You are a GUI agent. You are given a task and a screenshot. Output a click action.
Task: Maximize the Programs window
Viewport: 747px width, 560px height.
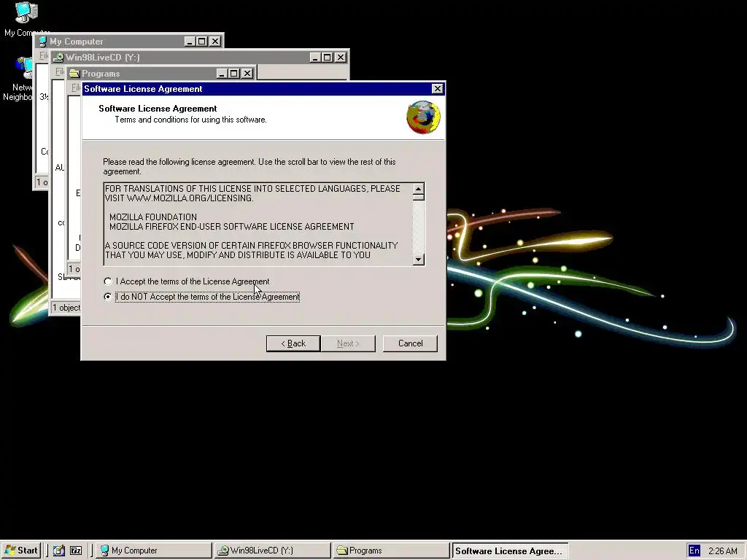[234, 74]
